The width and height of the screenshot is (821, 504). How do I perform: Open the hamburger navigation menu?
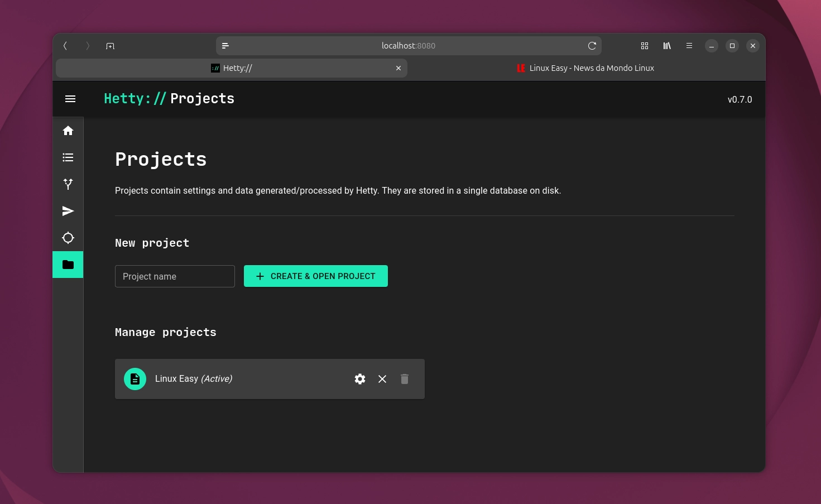(x=70, y=99)
